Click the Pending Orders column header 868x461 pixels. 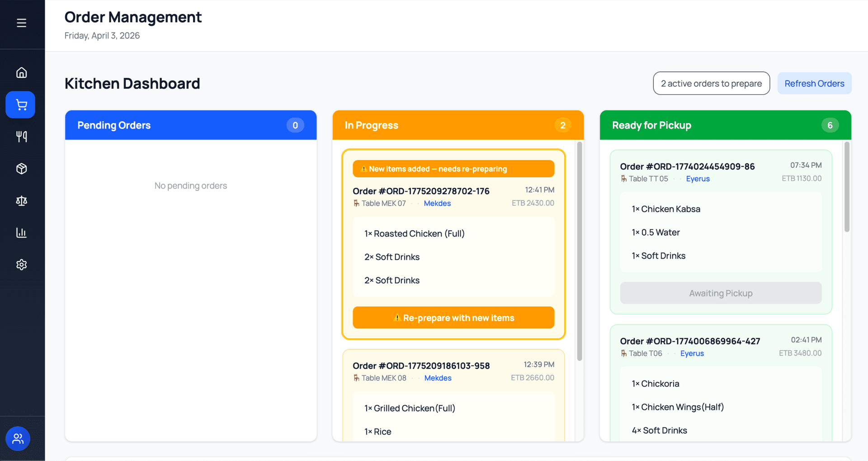[191, 125]
